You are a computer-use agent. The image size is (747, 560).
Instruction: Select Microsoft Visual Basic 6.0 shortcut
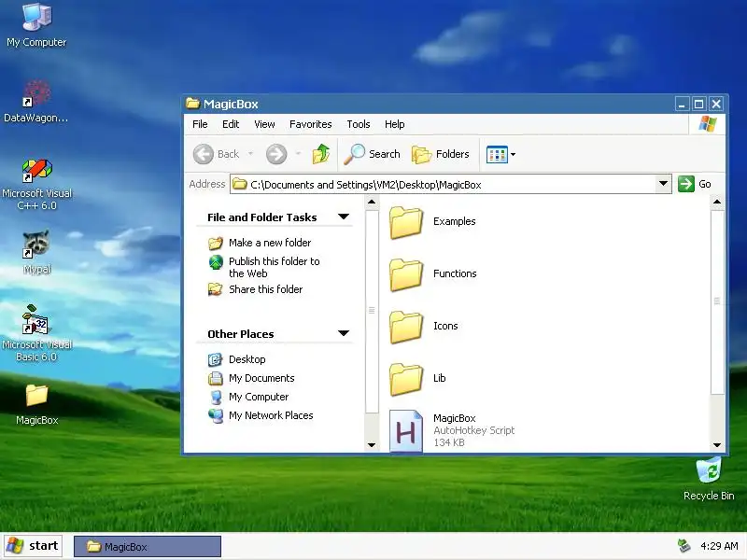(36, 333)
